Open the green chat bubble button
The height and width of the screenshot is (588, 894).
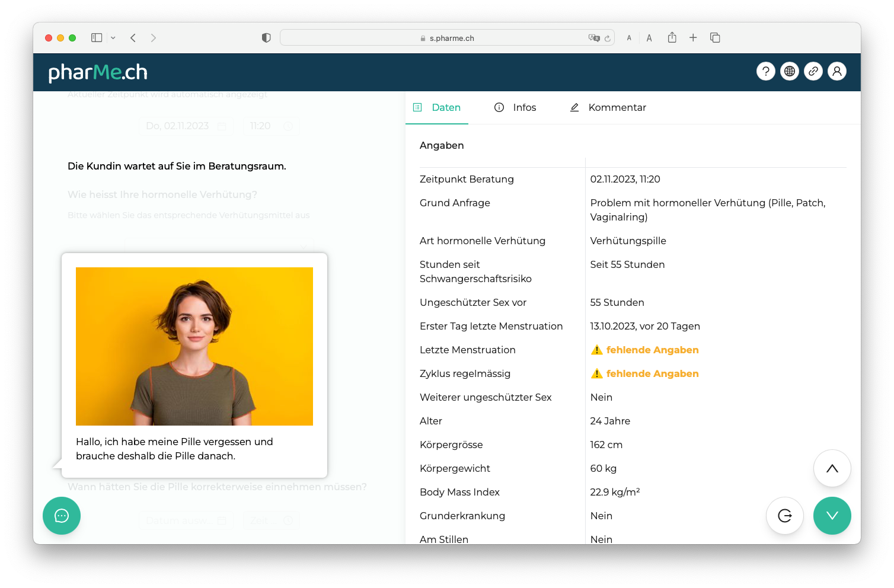point(62,516)
